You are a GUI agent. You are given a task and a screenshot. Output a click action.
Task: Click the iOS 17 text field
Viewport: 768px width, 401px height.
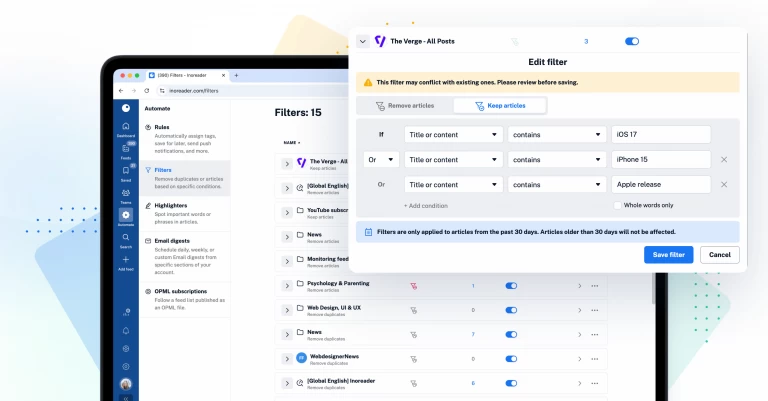pyautogui.click(x=660, y=134)
